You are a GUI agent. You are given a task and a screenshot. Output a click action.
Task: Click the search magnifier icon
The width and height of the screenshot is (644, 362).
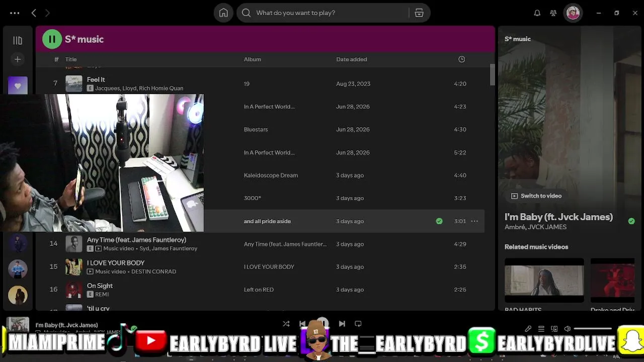point(246,13)
